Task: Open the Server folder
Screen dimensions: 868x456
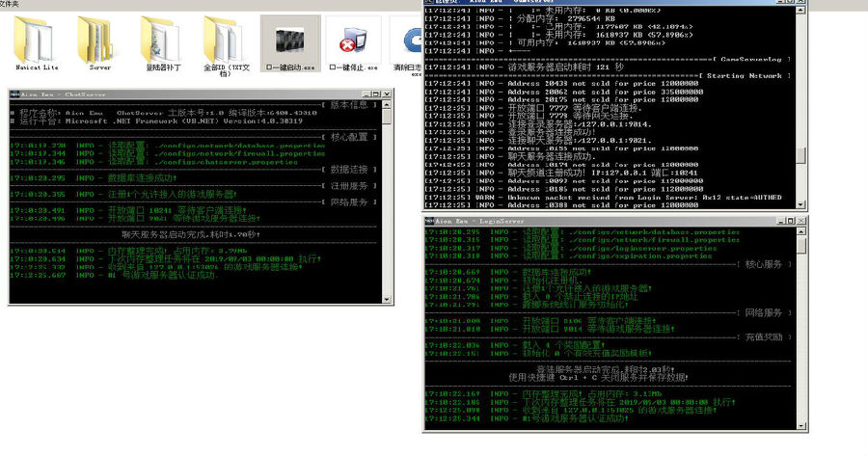Action: click(99, 39)
